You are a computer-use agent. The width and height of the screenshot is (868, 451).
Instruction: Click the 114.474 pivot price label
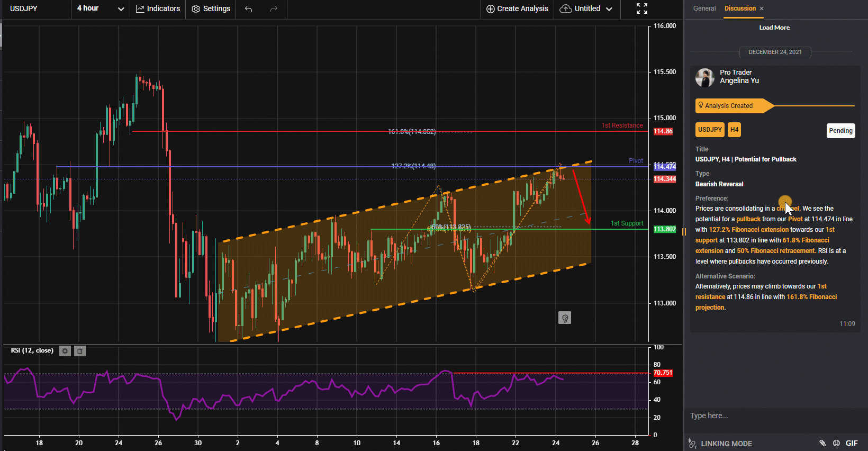point(665,167)
